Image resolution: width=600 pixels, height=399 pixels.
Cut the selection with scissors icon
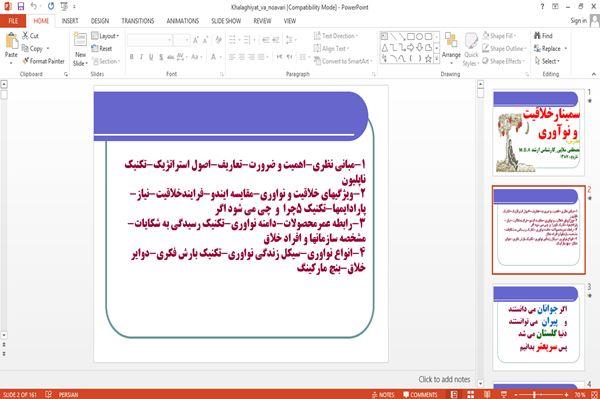(x=26, y=36)
